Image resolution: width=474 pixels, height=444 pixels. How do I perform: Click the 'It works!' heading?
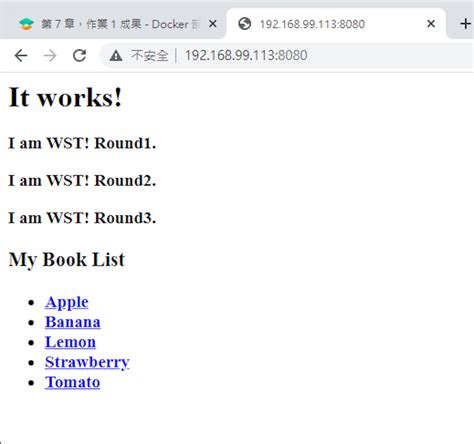click(x=65, y=97)
